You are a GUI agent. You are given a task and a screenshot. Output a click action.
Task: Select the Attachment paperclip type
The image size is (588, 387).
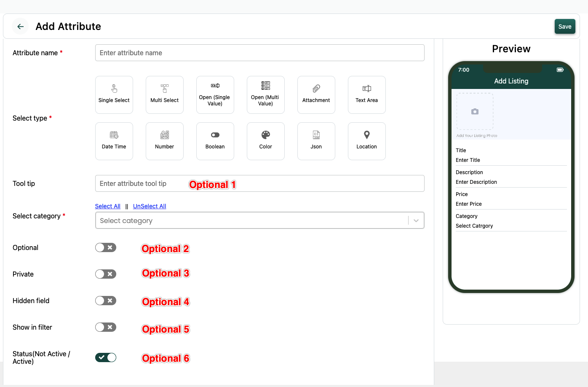point(316,95)
